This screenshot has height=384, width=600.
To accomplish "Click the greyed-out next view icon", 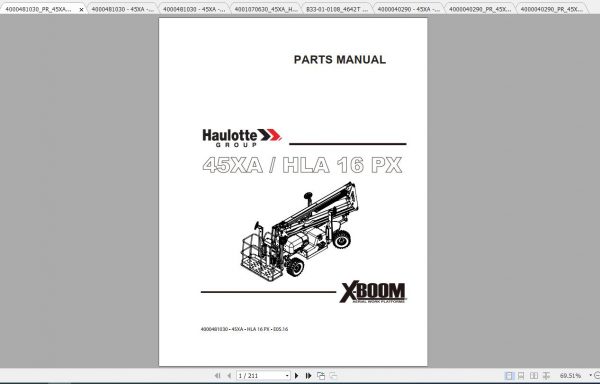I will coord(333,376).
